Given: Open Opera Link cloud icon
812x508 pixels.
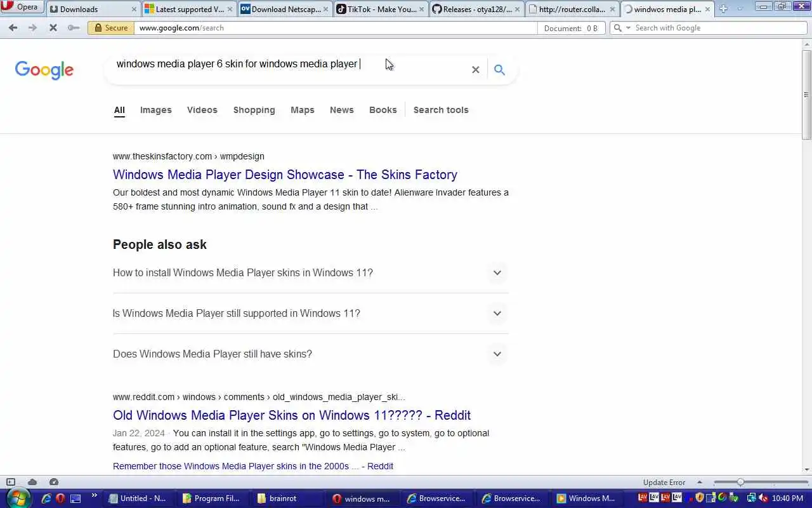Looking at the screenshot, I should [x=32, y=482].
